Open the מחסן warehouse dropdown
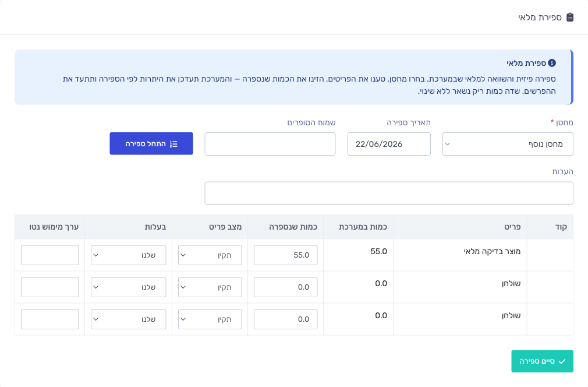 508,144
